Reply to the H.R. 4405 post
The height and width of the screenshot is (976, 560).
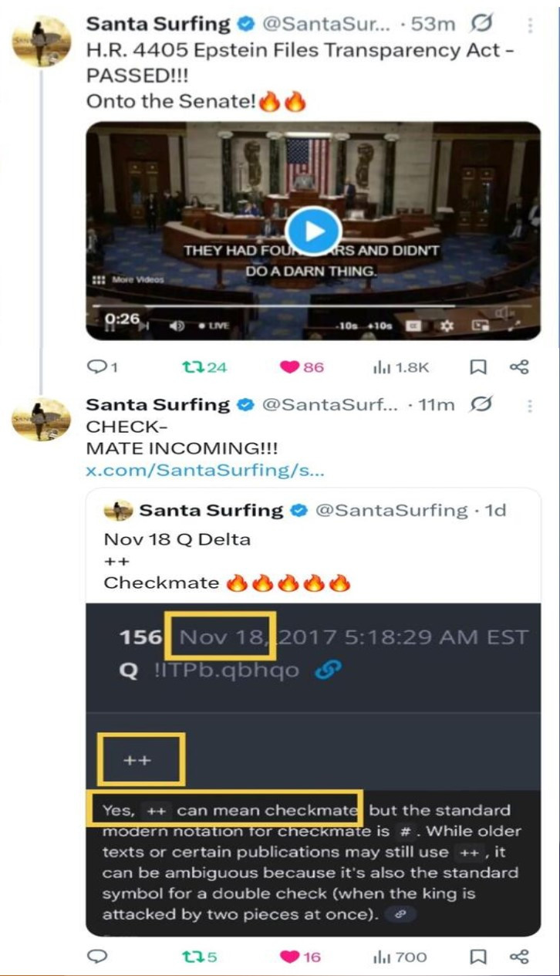pyautogui.click(x=97, y=367)
